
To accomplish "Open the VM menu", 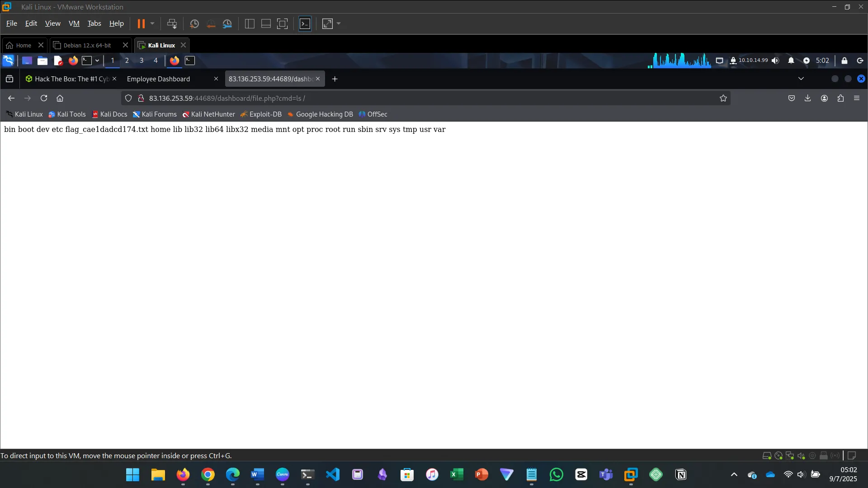I will pos(74,23).
